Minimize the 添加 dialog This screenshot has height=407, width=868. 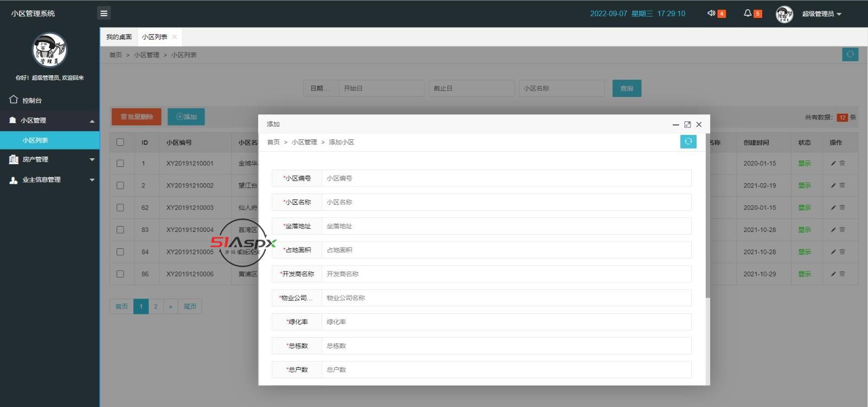pos(676,125)
